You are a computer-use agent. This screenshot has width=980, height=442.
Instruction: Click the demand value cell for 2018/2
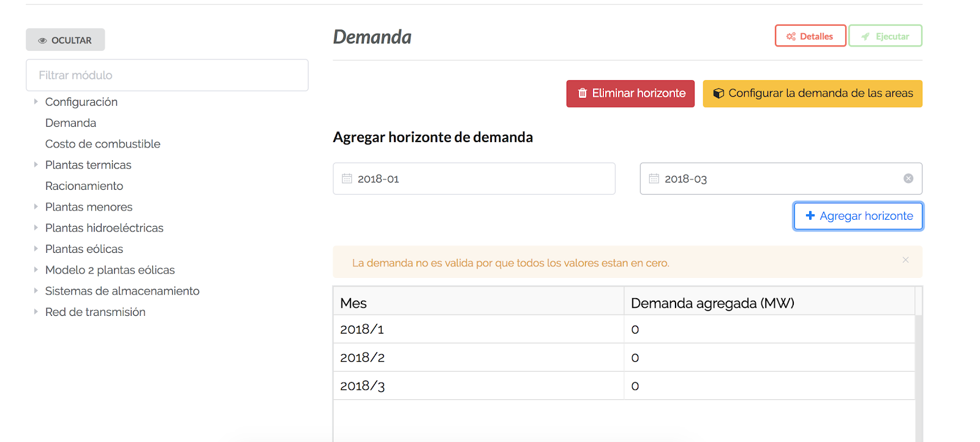pyautogui.click(x=769, y=358)
